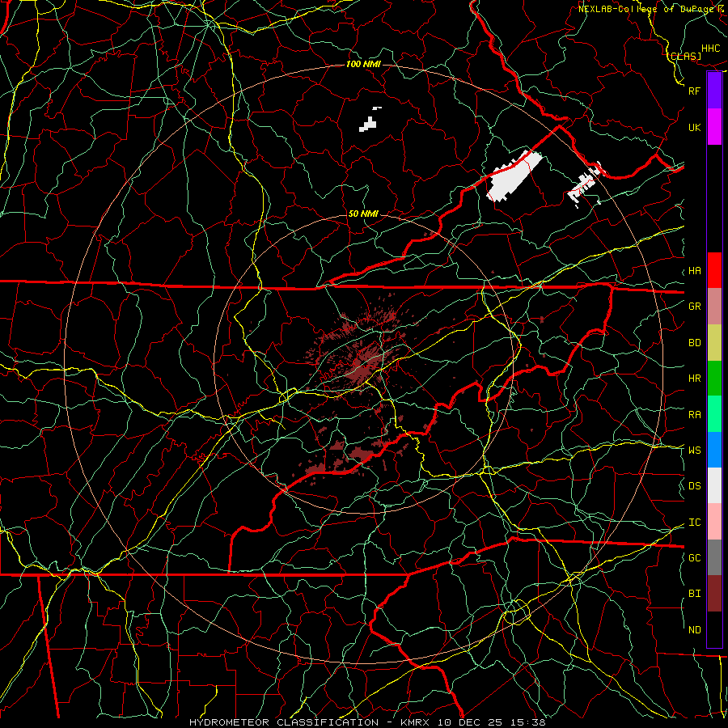
Task: Click the RA legend label
Action: click(x=694, y=415)
